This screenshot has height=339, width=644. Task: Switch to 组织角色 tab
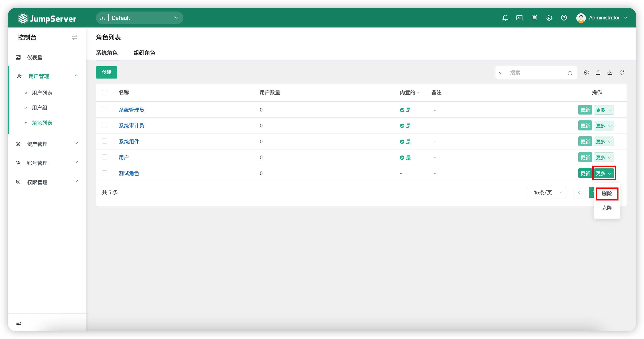144,53
